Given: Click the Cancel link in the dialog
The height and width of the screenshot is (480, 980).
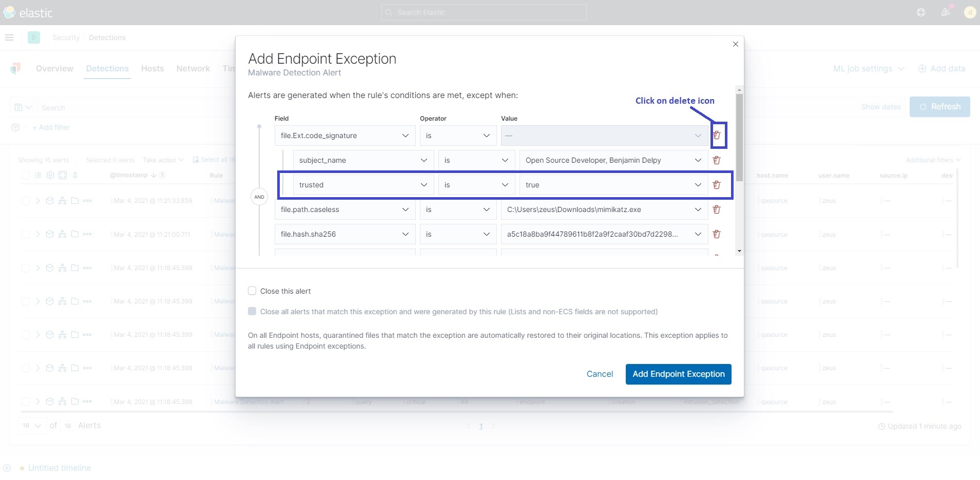Looking at the screenshot, I should pyautogui.click(x=599, y=374).
